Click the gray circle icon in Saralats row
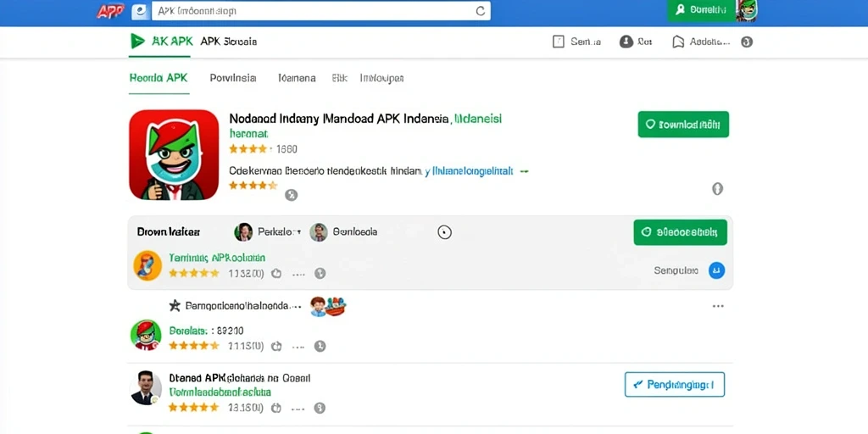The width and height of the screenshot is (868, 434). [x=320, y=347]
